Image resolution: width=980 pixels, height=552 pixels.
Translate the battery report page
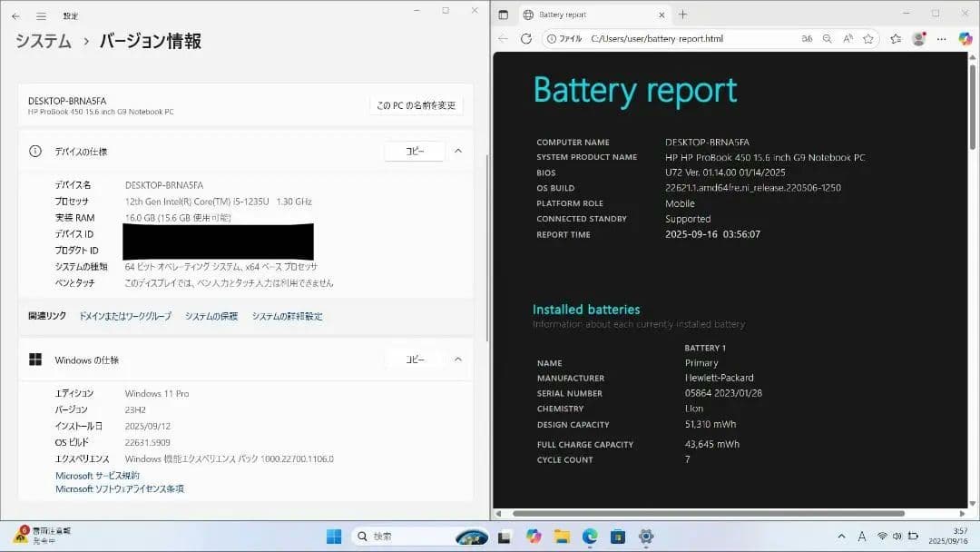coord(807,38)
